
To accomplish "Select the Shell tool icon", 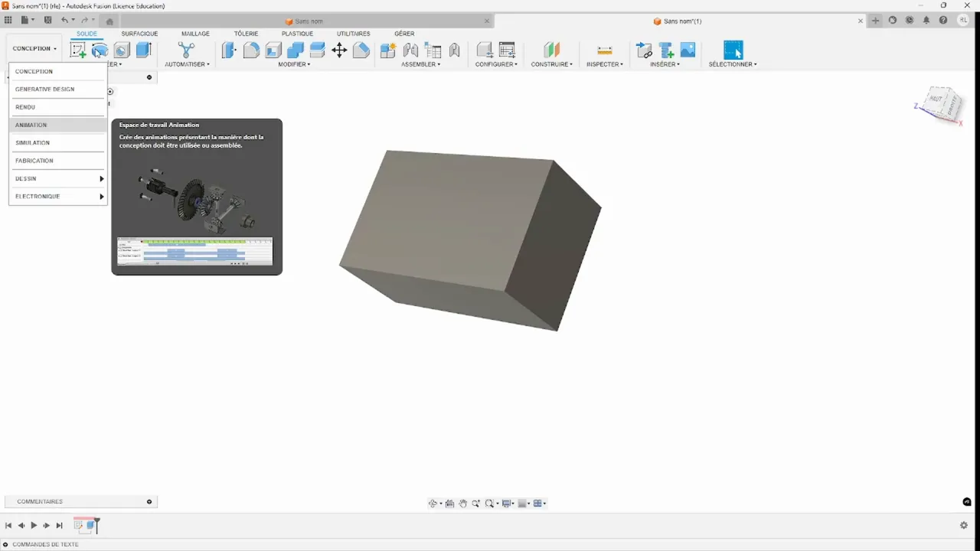I will pyautogui.click(x=273, y=51).
